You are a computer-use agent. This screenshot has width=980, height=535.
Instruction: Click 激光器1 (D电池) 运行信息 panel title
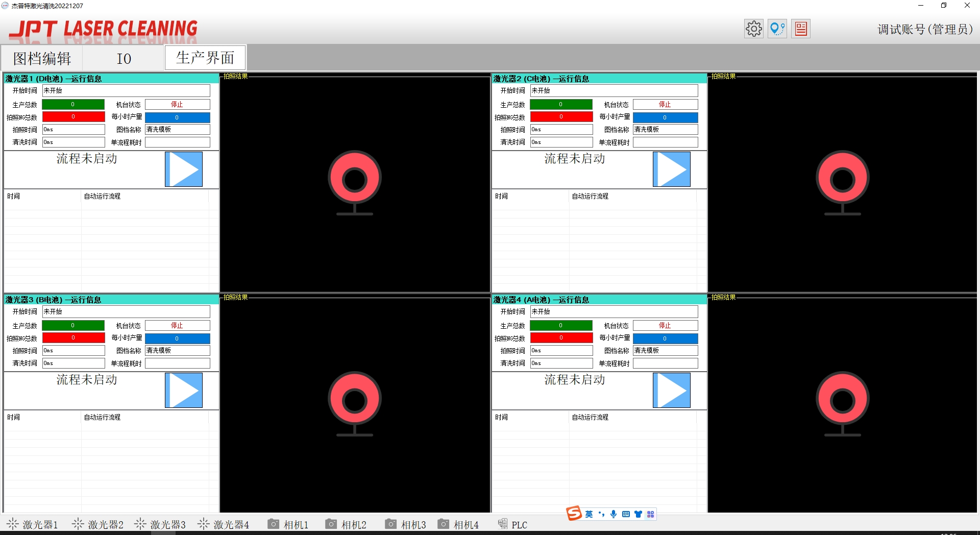(54, 79)
